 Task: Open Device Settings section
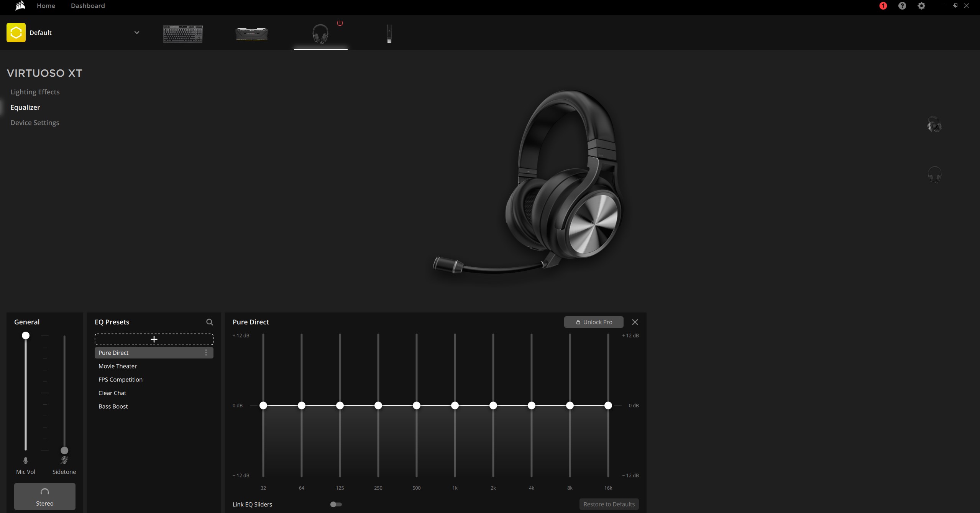pos(34,123)
